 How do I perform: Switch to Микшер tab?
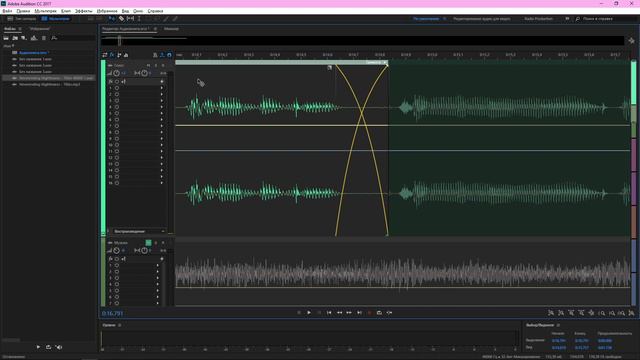pyautogui.click(x=171, y=29)
